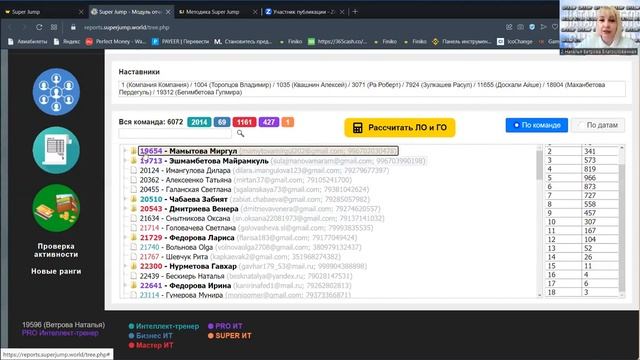Select row 20124 - Имангулова Дилара
Screen dimensions: 640x360
click(264, 170)
